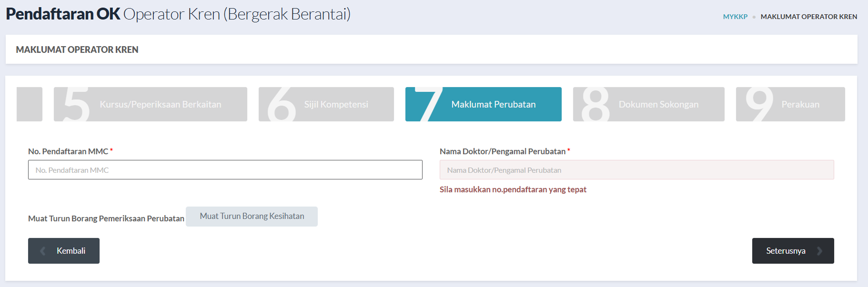Click the left chevron inside Kembali button
The height and width of the screenshot is (287, 868).
[43, 251]
